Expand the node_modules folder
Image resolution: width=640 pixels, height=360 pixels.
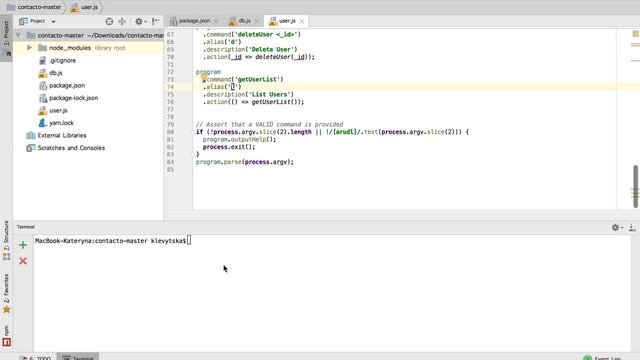coord(29,48)
